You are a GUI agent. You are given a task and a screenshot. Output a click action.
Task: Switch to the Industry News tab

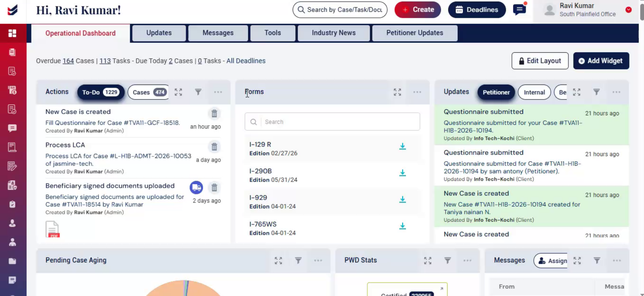tap(334, 33)
